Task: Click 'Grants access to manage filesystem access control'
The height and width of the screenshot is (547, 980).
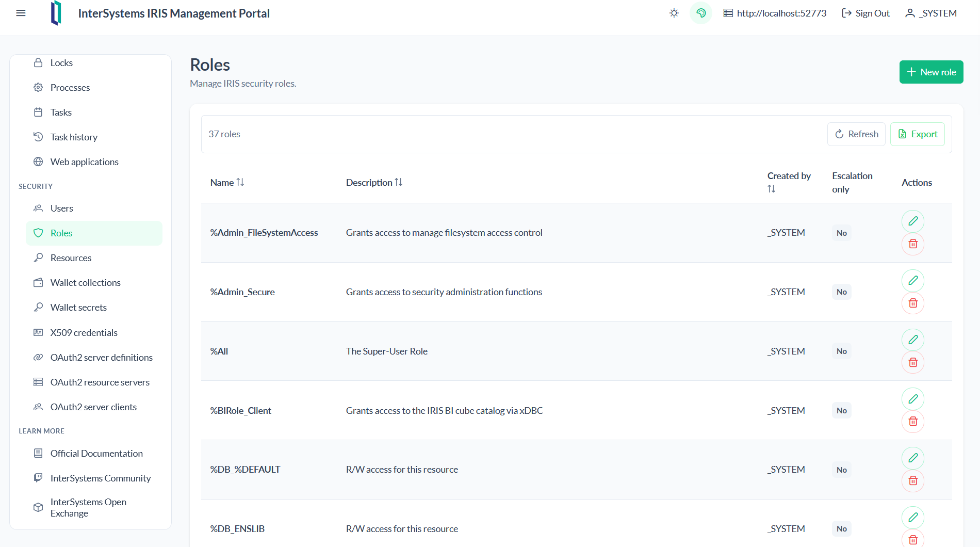Action: pos(444,233)
